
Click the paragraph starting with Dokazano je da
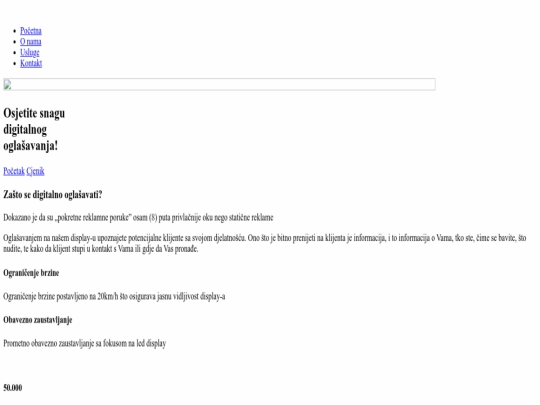pos(138,218)
